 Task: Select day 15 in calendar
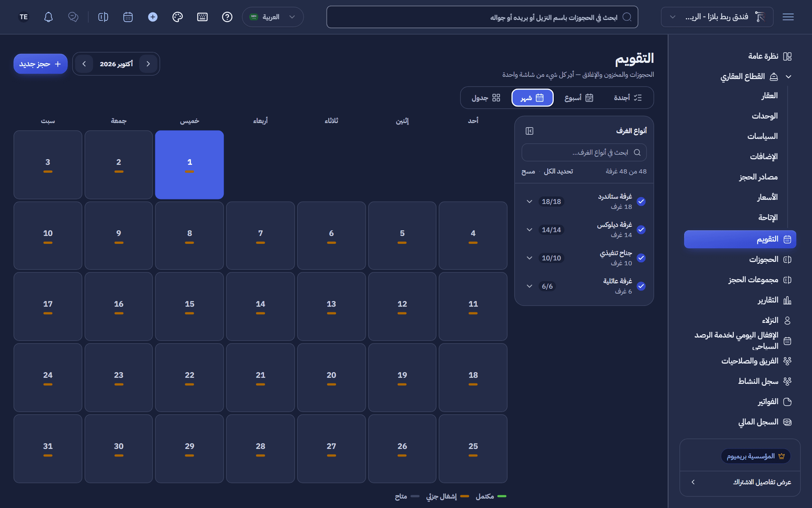click(x=189, y=306)
